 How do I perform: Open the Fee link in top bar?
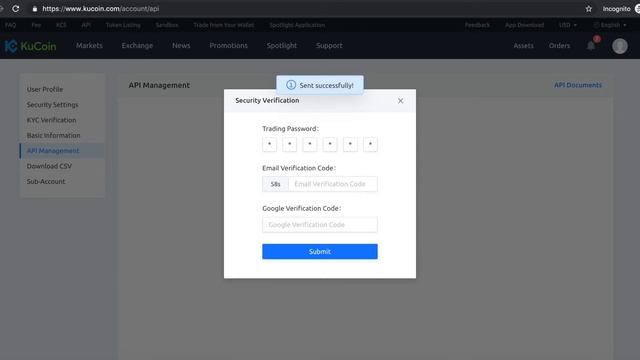(36, 25)
